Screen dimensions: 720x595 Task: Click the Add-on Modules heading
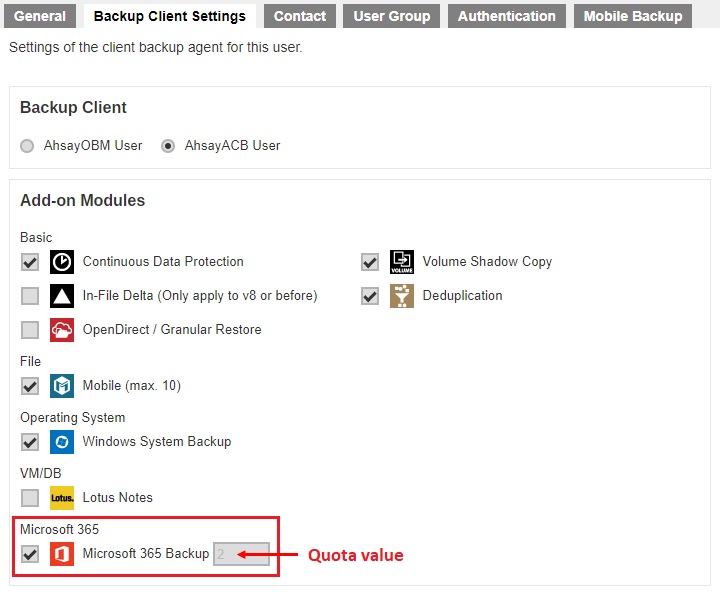pyautogui.click(x=83, y=201)
